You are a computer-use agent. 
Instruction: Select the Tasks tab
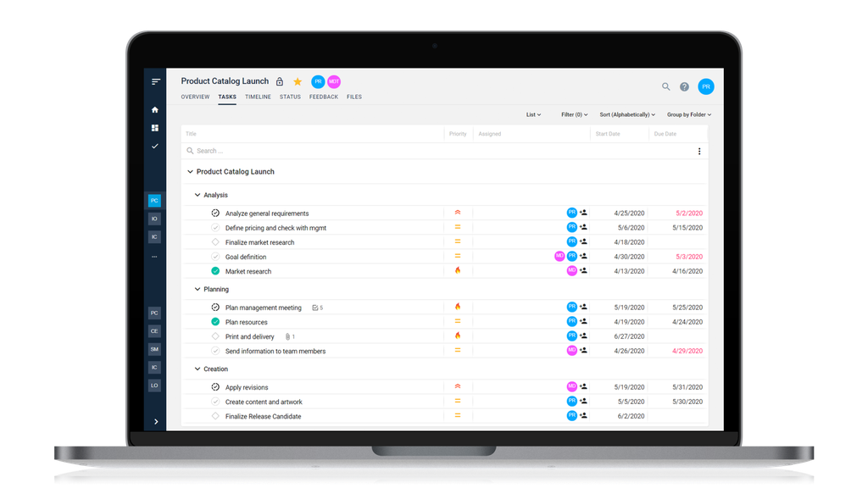pos(227,97)
